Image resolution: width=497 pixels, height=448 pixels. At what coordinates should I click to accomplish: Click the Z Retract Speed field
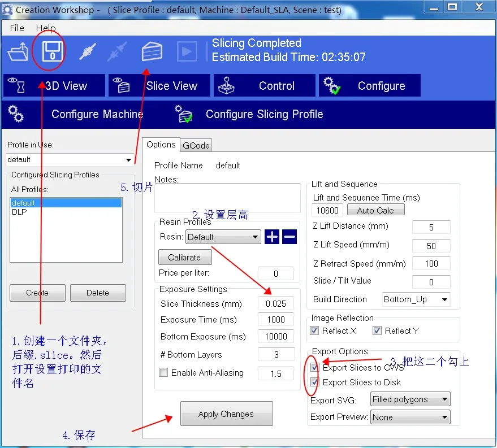tap(431, 263)
